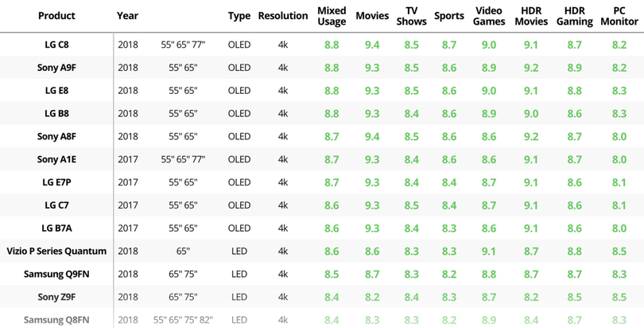Viewport: 644px width, 328px height.
Task: Click the Type column header
Action: [239, 16]
